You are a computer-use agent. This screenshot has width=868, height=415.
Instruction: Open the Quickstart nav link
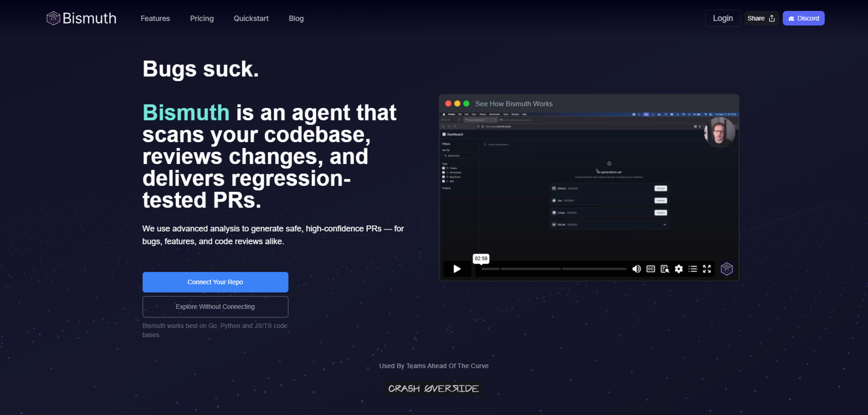click(251, 19)
